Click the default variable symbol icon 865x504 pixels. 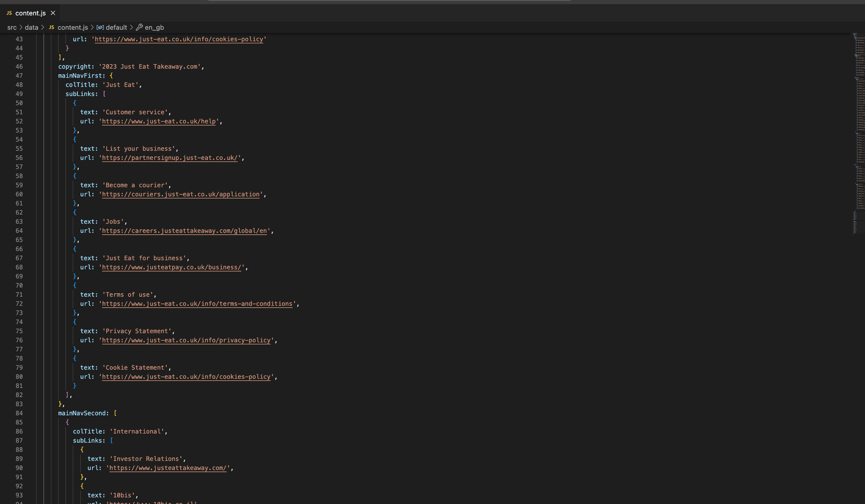pos(100,27)
